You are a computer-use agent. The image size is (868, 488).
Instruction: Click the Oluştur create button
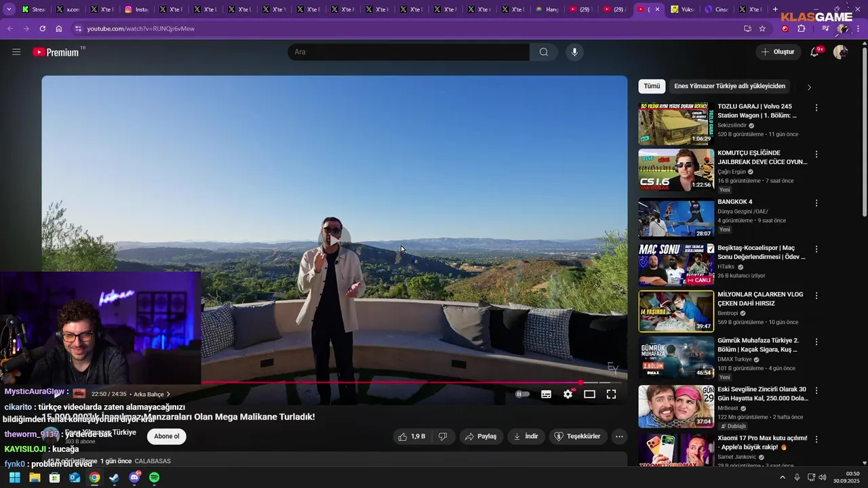tap(777, 52)
